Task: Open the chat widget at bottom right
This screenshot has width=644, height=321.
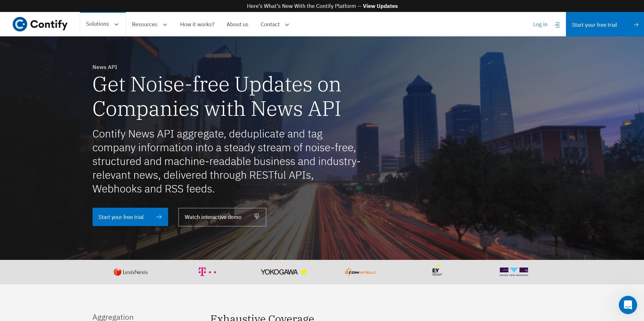Action: [x=628, y=305]
